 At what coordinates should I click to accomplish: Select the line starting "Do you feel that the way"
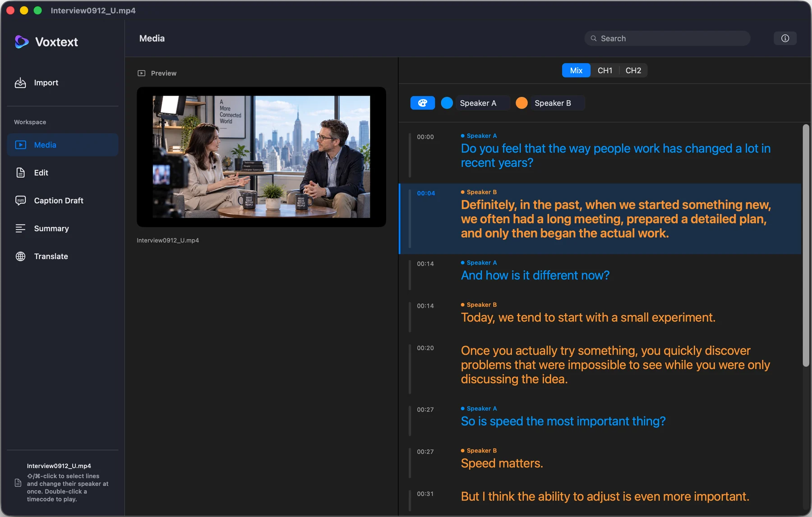(616, 156)
